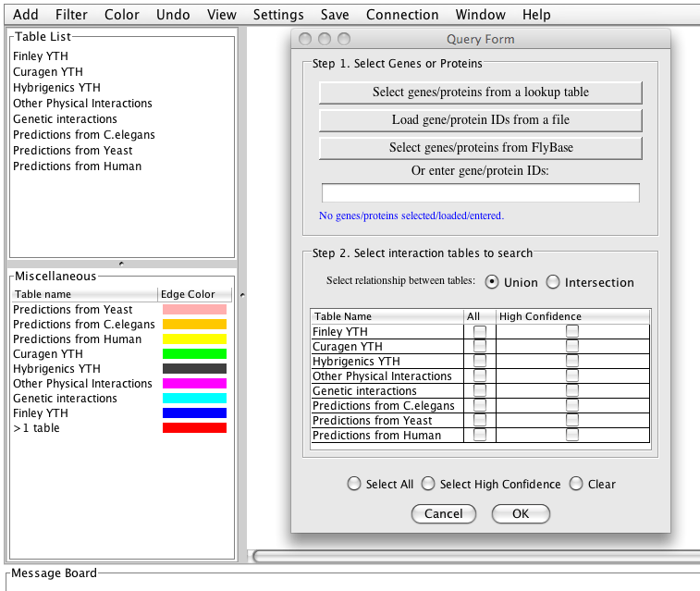Screen dimensions: 700x591
Task: Click Load gene/protein IDs from a file
Action: click(480, 120)
